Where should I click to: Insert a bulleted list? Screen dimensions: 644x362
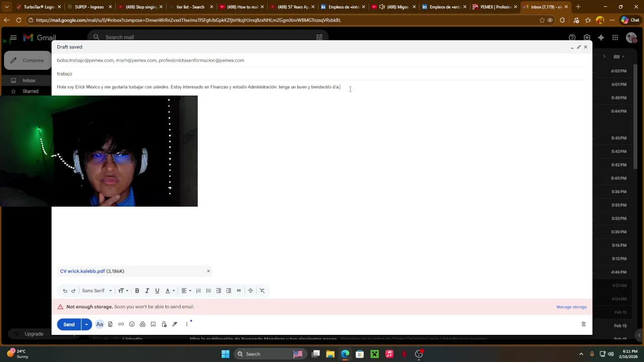208,291
